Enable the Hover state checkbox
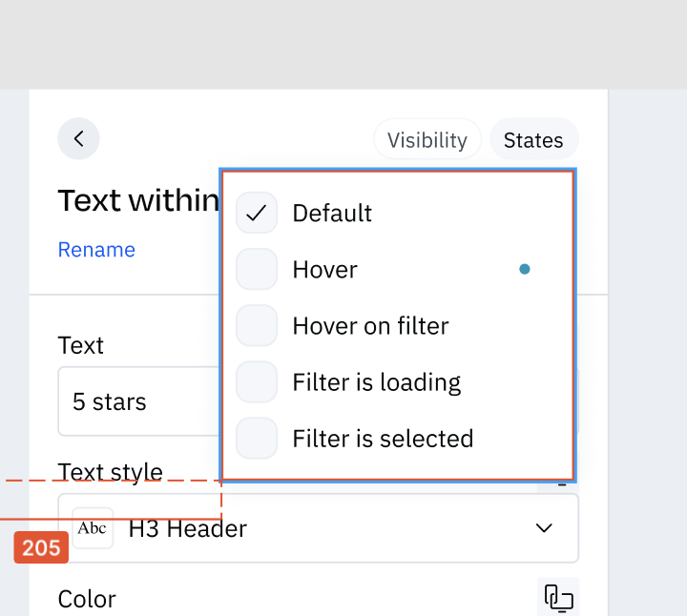 pyautogui.click(x=257, y=269)
